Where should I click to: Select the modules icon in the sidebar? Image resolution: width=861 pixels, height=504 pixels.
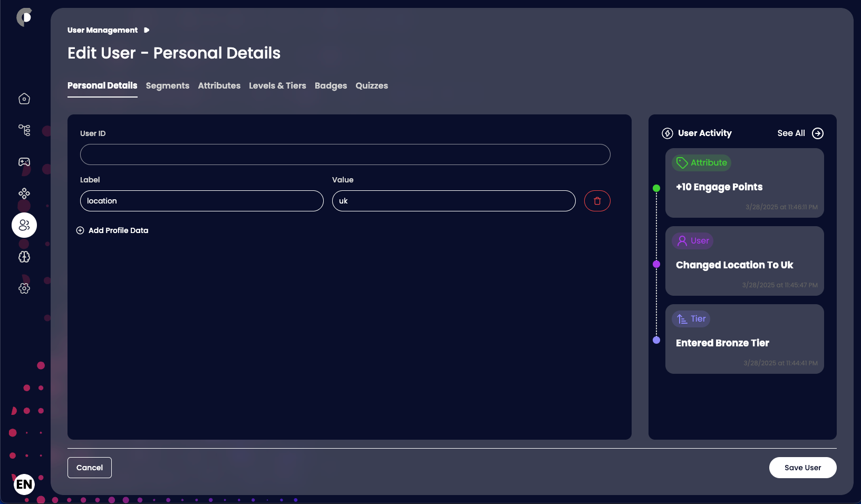[x=24, y=193]
